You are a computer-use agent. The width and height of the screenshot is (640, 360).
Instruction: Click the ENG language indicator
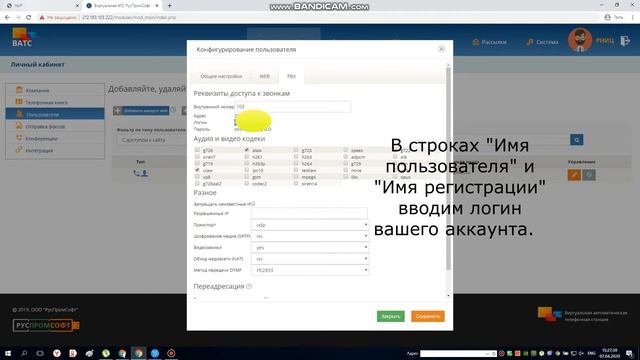[591, 353]
